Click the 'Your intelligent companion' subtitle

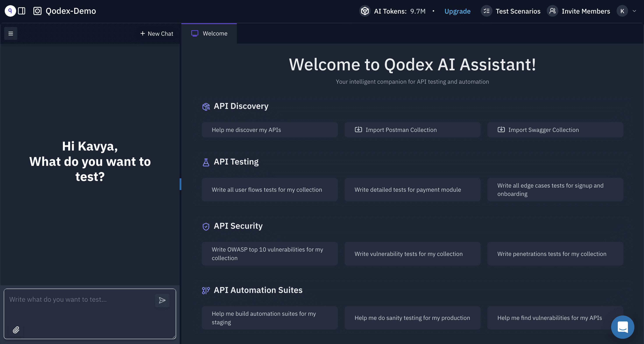click(x=412, y=82)
